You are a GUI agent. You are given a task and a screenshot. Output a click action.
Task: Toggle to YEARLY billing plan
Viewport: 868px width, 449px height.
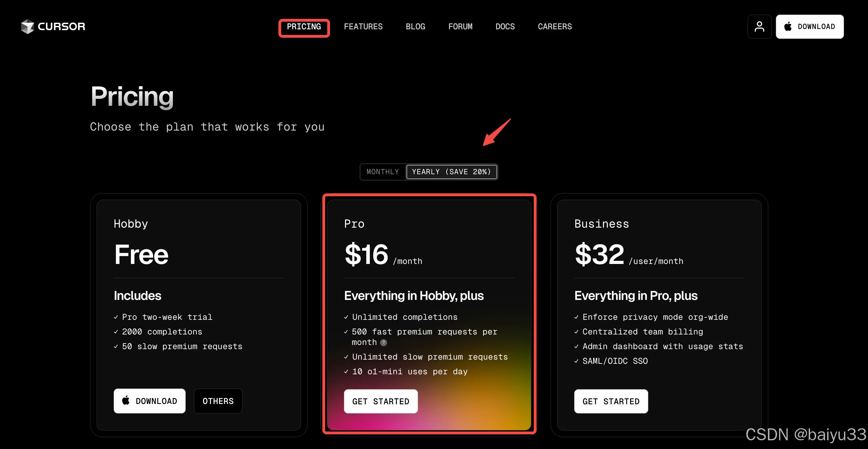[x=451, y=172]
